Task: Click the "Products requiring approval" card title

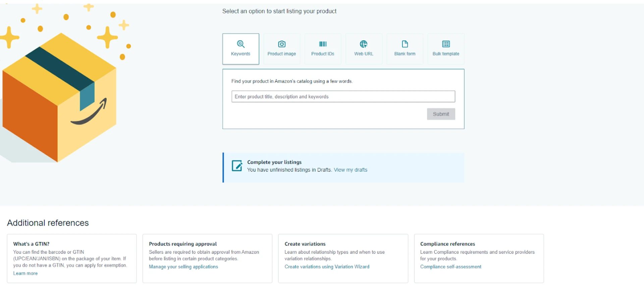Action: click(183, 244)
